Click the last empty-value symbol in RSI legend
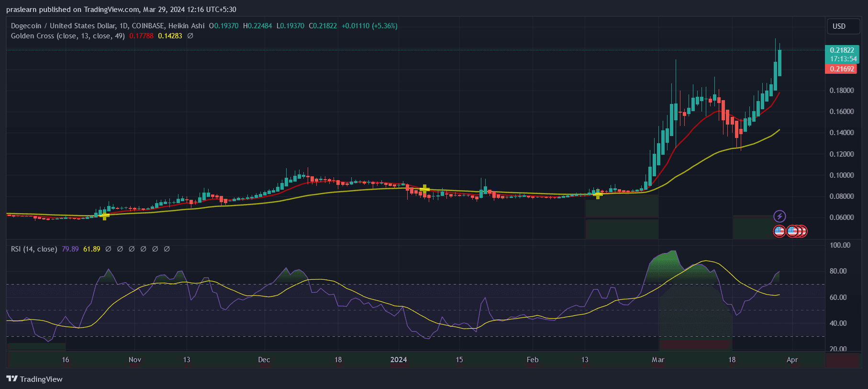Screen dimensions: 868x389 click(167, 249)
